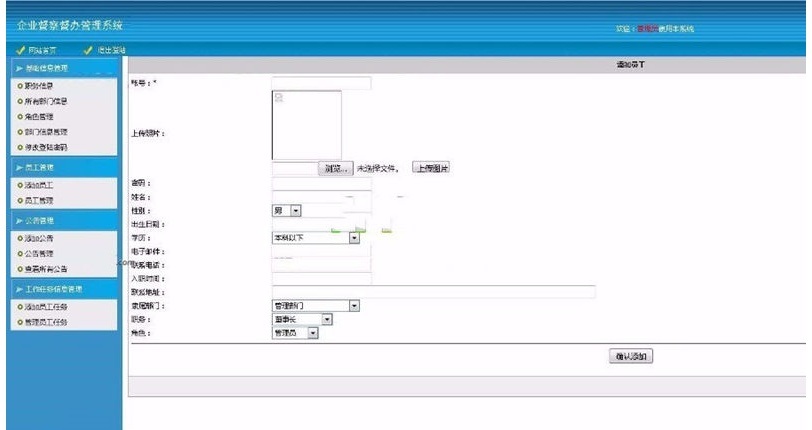Open the 职务 position dropdown

point(325,319)
